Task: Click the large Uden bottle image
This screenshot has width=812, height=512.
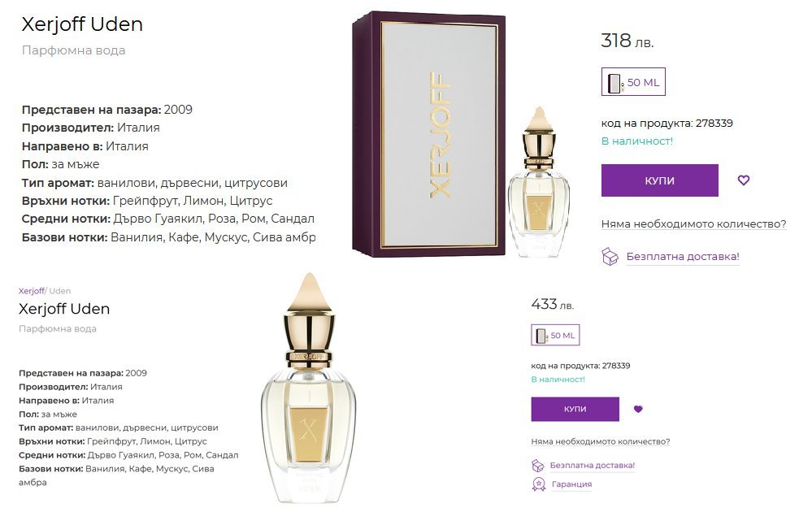Action: click(309, 388)
